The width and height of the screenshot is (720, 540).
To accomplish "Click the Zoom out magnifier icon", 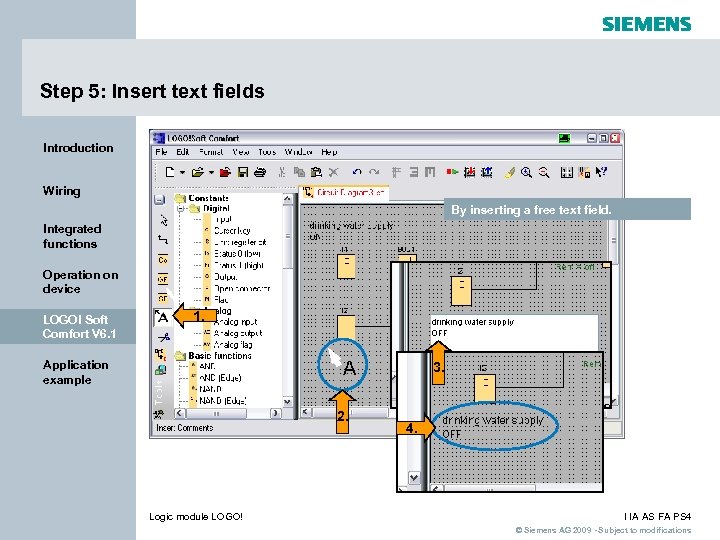I will 544,173.
